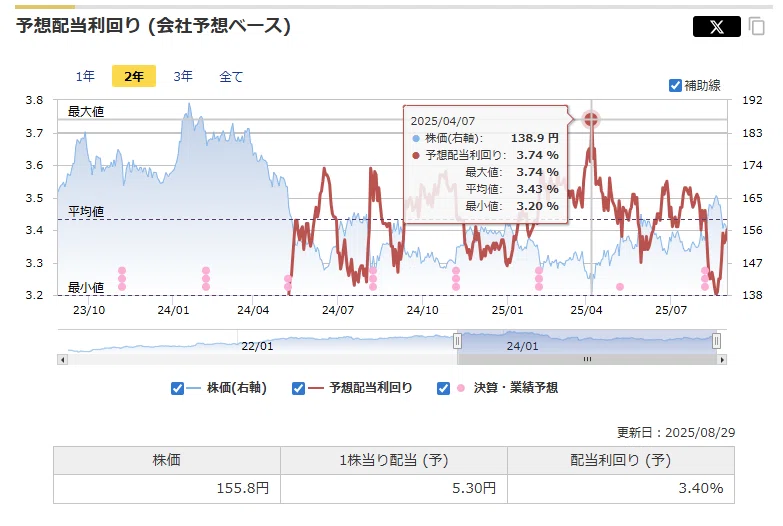Uncheck 株価(右軸) series checkbox
This screenshot has height=526, width=783.
click(x=177, y=388)
